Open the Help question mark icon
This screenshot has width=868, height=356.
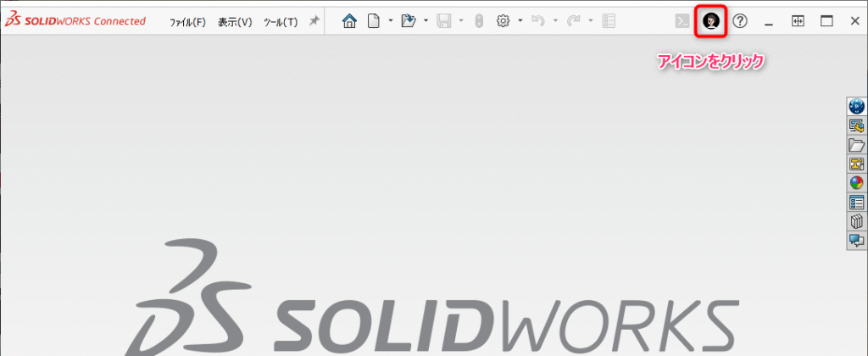[740, 22]
